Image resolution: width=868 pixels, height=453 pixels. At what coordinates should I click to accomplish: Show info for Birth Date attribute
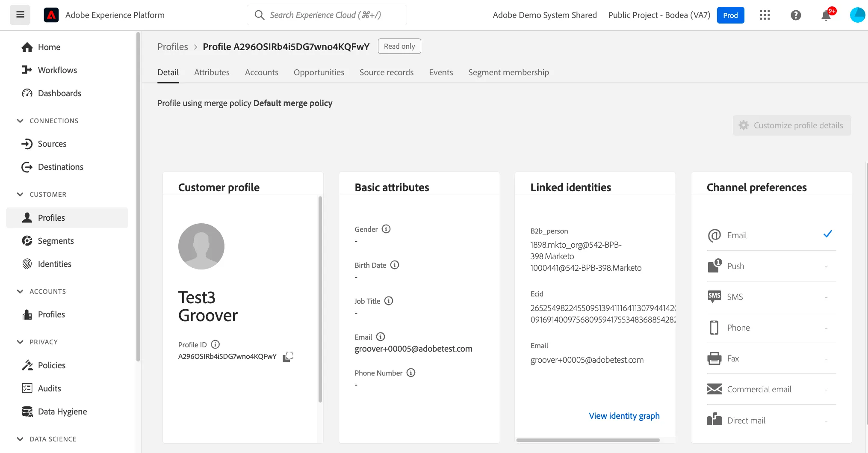point(395,265)
